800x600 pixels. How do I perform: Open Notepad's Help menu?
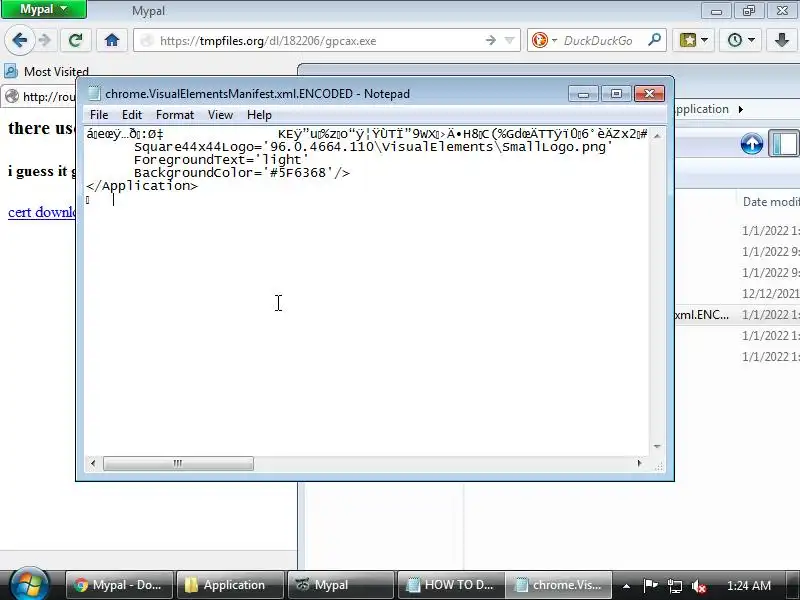(259, 115)
